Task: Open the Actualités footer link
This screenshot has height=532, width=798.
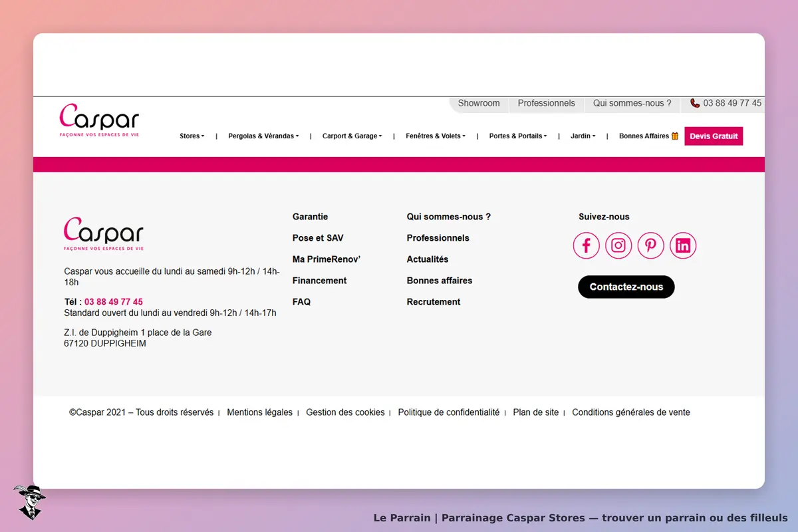Action: coord(428,259)
